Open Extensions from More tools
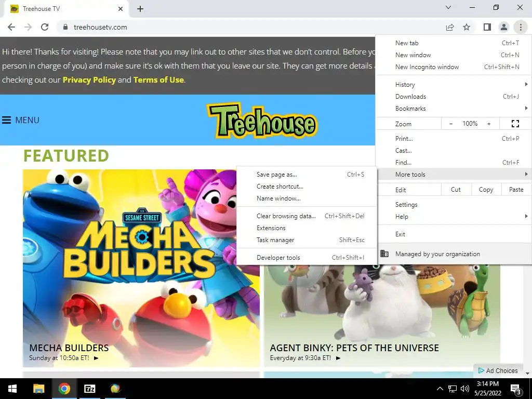 pos(307,228)
